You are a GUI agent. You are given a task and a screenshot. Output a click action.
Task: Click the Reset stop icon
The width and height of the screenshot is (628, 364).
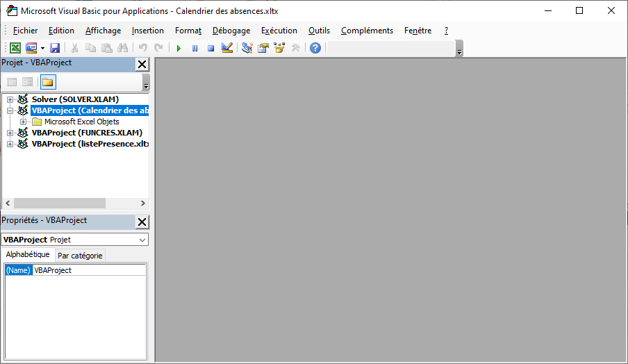point(210,48)
